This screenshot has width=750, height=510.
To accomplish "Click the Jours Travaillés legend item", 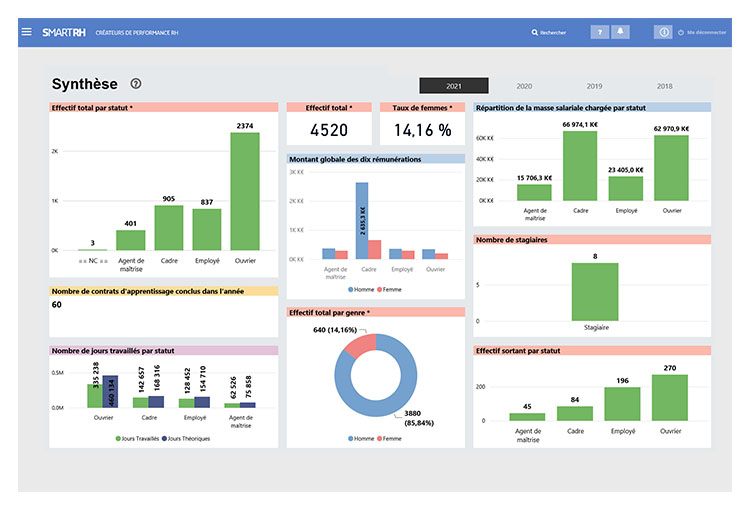I will (137, 438).
